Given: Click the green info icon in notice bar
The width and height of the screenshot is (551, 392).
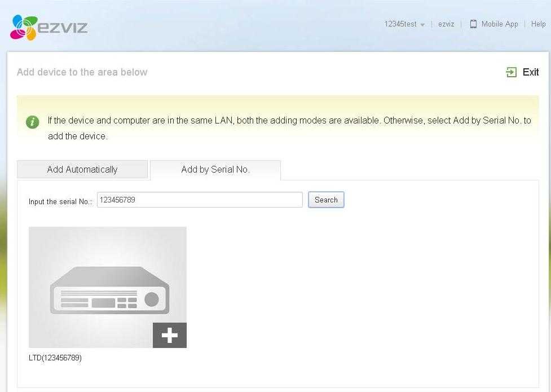Looking at the screenshot, I should 33,122.
